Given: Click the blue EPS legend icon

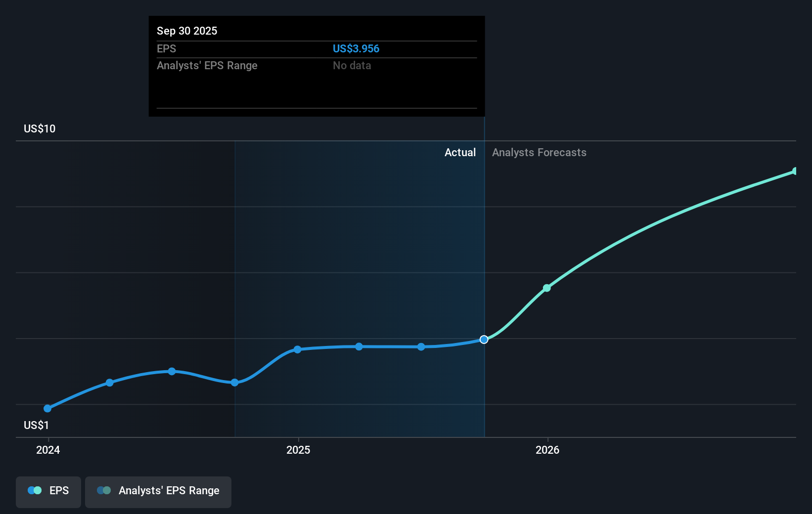Looking at the screenshot, I should [x=34, y=490].
